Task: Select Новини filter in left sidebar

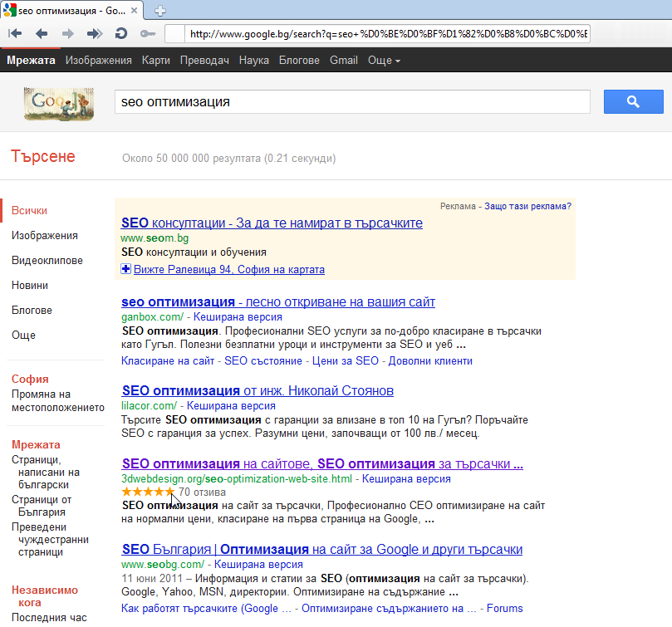Action: [30, 286]
